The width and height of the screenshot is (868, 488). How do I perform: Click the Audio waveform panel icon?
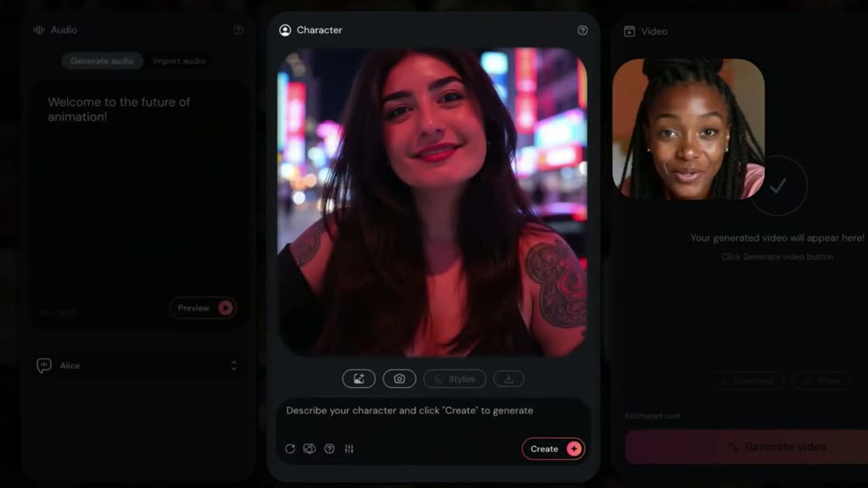(x=39, y=30)
